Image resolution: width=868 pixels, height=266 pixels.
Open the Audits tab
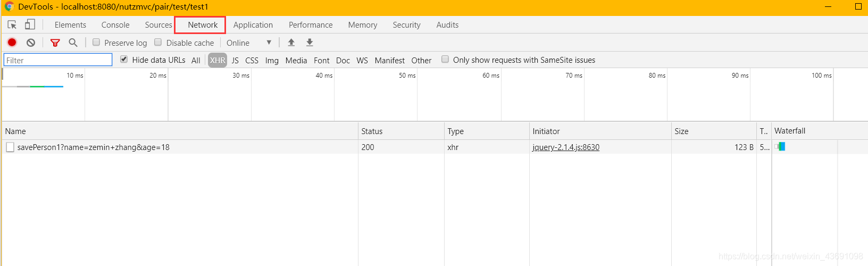[447, 25]
